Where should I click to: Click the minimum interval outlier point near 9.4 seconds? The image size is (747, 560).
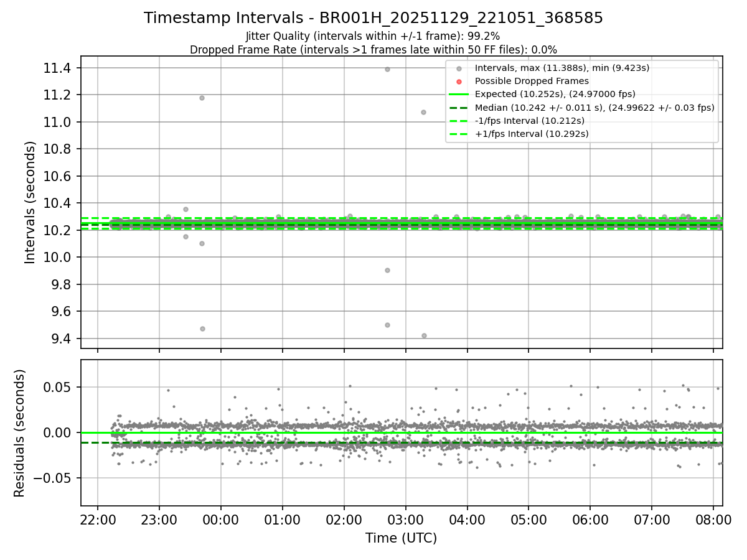click(424, 335)
